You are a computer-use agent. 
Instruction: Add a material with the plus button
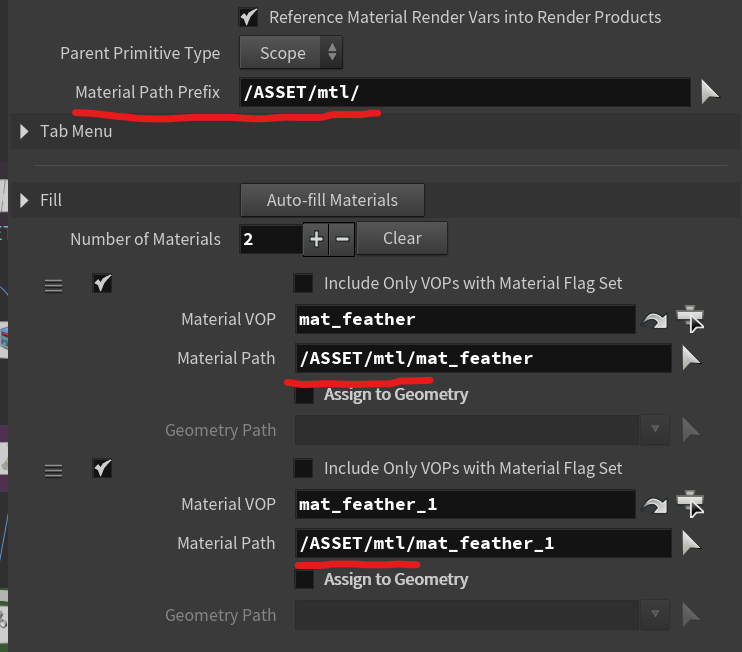(x=316, y=239)
